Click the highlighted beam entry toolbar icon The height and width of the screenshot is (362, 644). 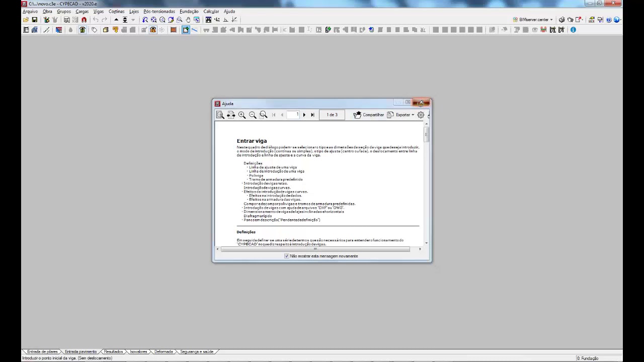click(x=186, y=30)
